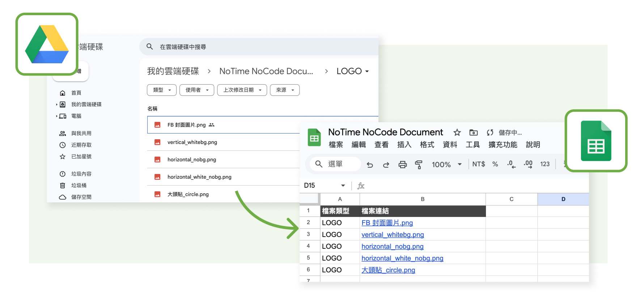Sort by Name (名稱) column header
This screenshot has height=306, width=644.
[x=152, y=109]
